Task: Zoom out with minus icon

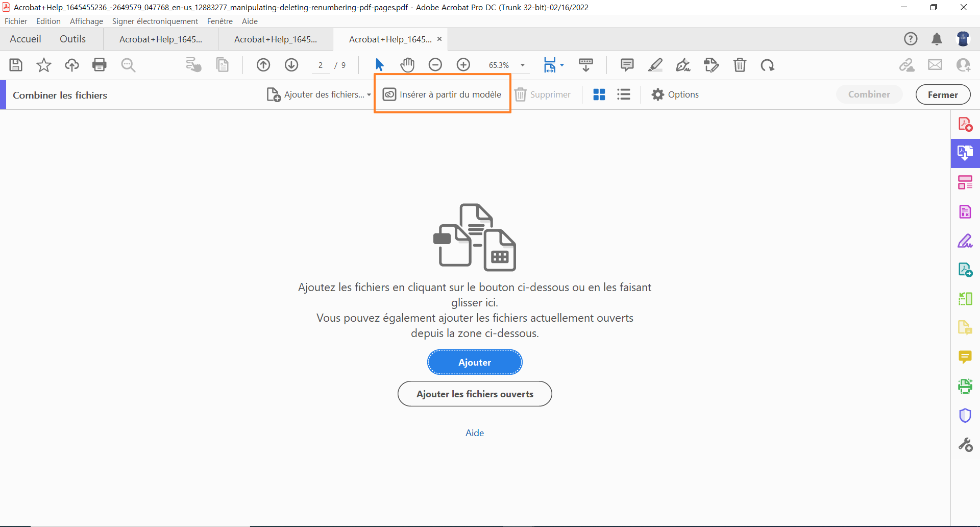Action: point(435,65)
